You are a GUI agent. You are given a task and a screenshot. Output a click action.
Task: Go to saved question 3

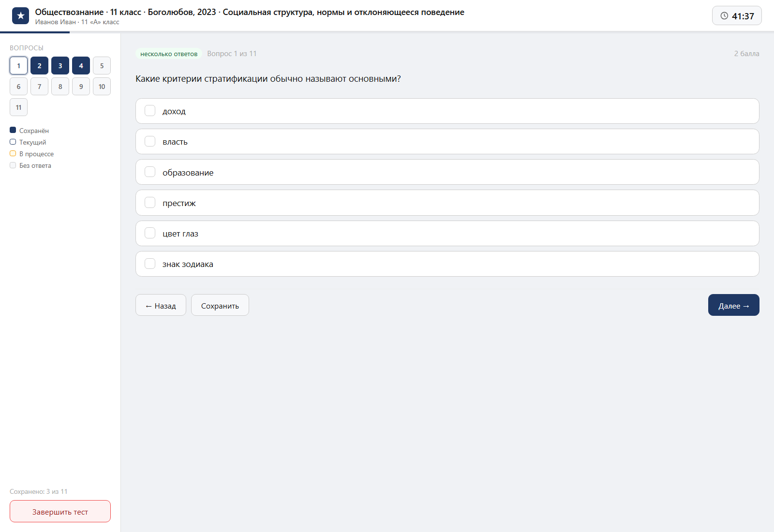60,66
